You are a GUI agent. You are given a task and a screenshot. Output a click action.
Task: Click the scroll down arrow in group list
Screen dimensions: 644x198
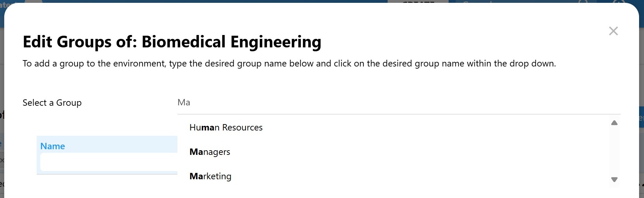(614, 180)
